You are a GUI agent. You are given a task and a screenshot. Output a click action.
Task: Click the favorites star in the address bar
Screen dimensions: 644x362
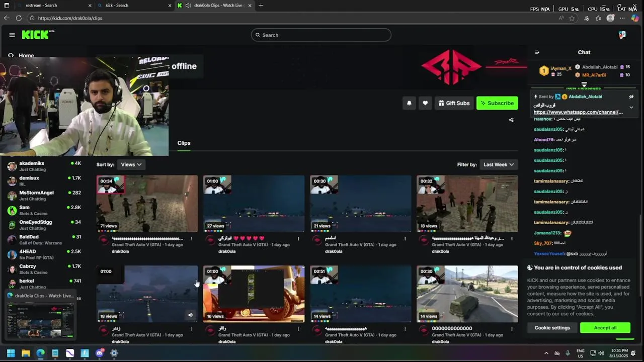coord(572,18)
